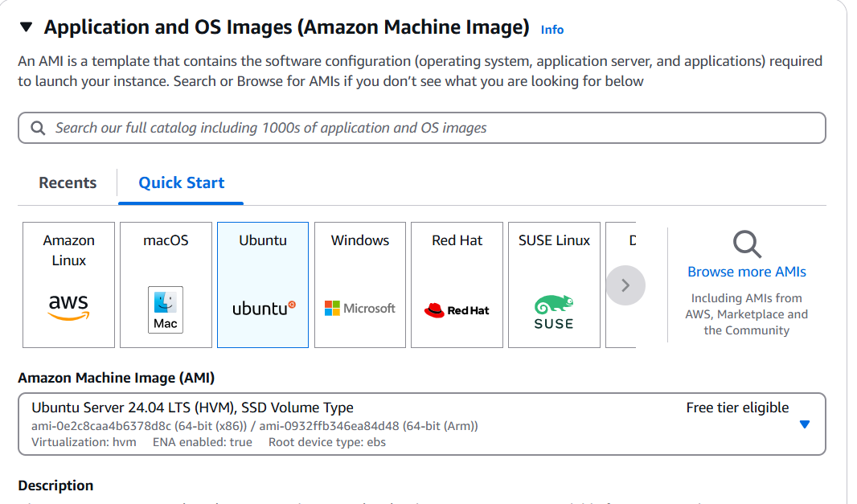Choose the SUSE Linux chameleon tile
Screen dimensions: 857x504
click(x=554, y=312)
